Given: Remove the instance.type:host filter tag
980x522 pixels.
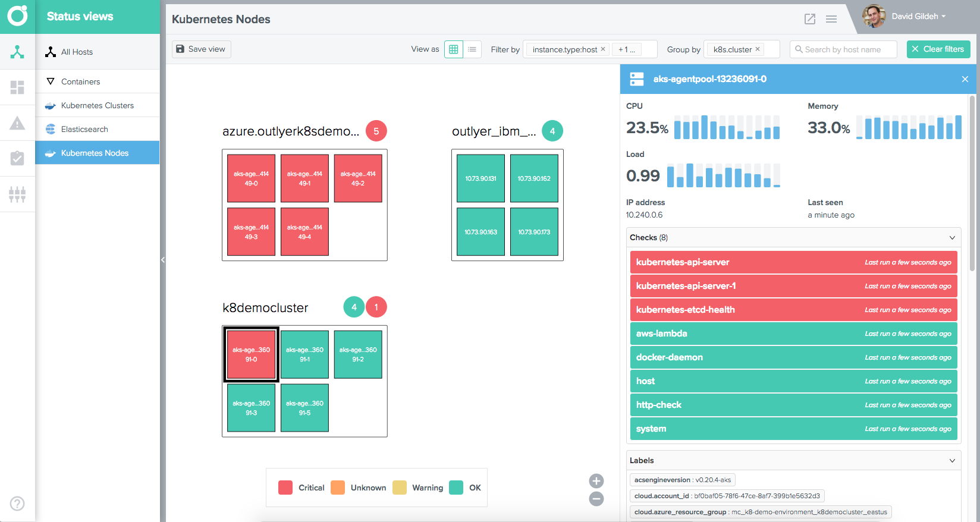Looking at the screenshot, I should 603,49.
